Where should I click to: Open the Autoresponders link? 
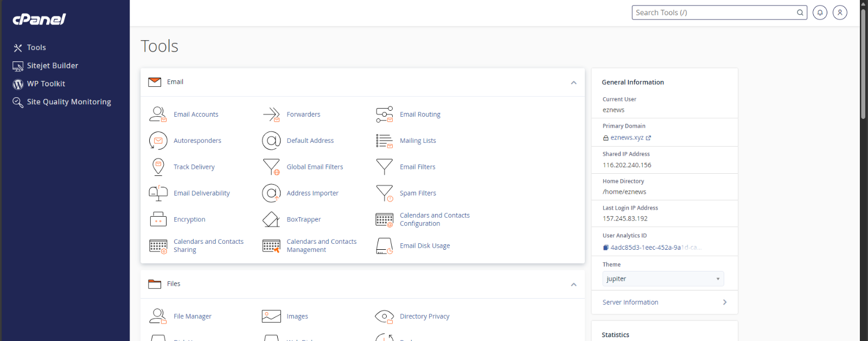tap(197, 141)
